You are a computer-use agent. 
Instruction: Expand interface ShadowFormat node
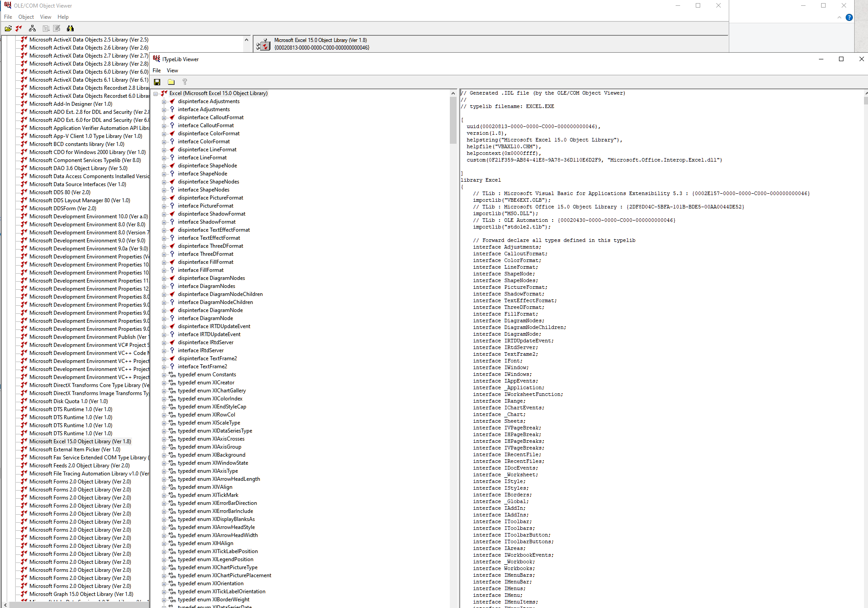pyautogui.click(x=164, y=222)
